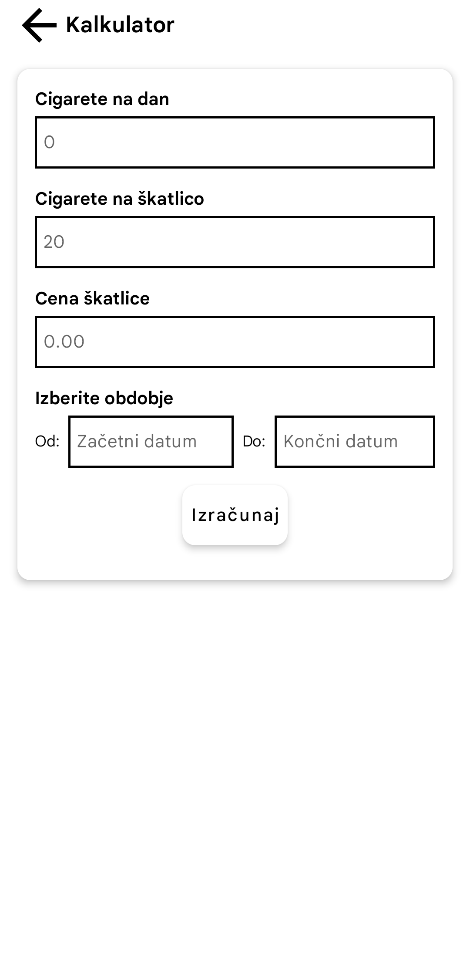Screen dimensions: 470x980
Task: Tap the 0.00 placeholder in the price field
Action: coord(64,342)
